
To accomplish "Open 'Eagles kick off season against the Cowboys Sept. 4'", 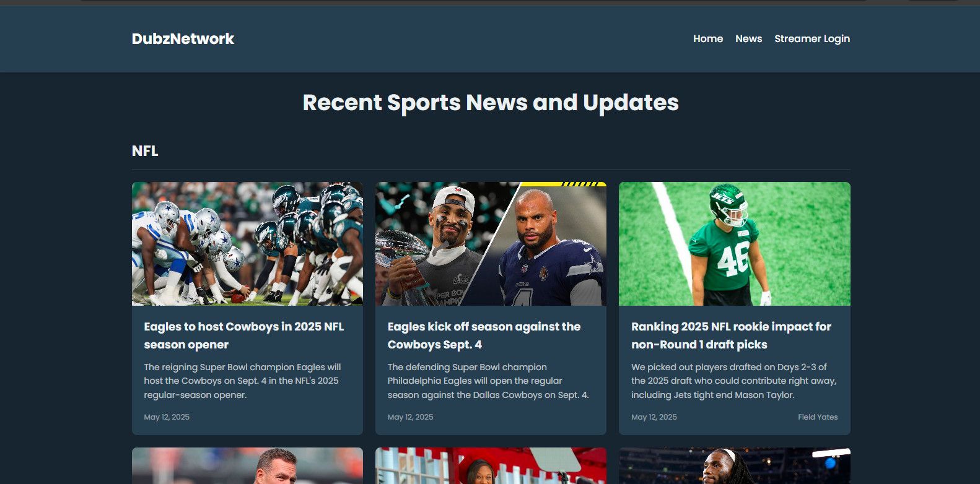I will (x=484, y=335).
